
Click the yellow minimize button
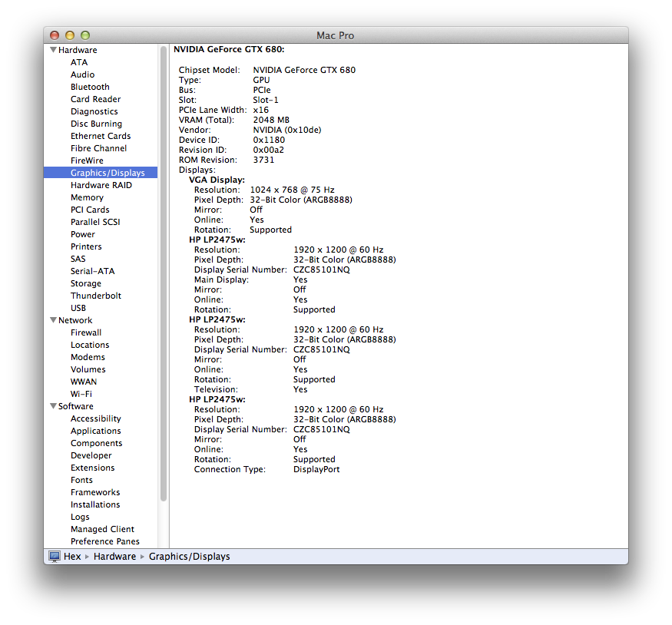pos(70,35)
